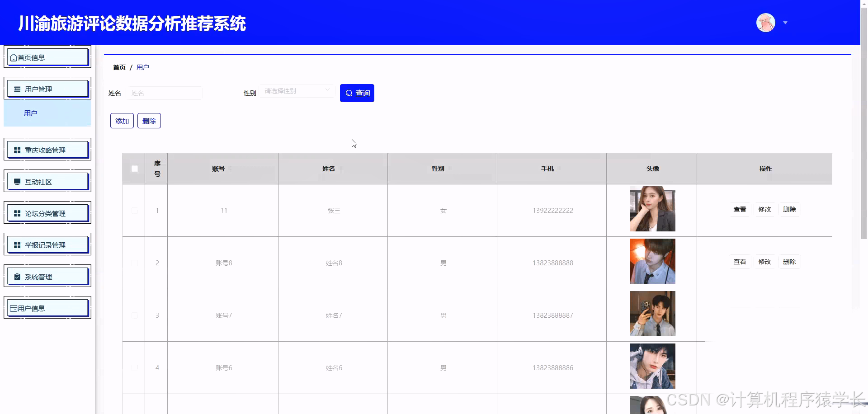
Task: Click the grid icon beside 论坛分类管理
Action: pos(17,213)
